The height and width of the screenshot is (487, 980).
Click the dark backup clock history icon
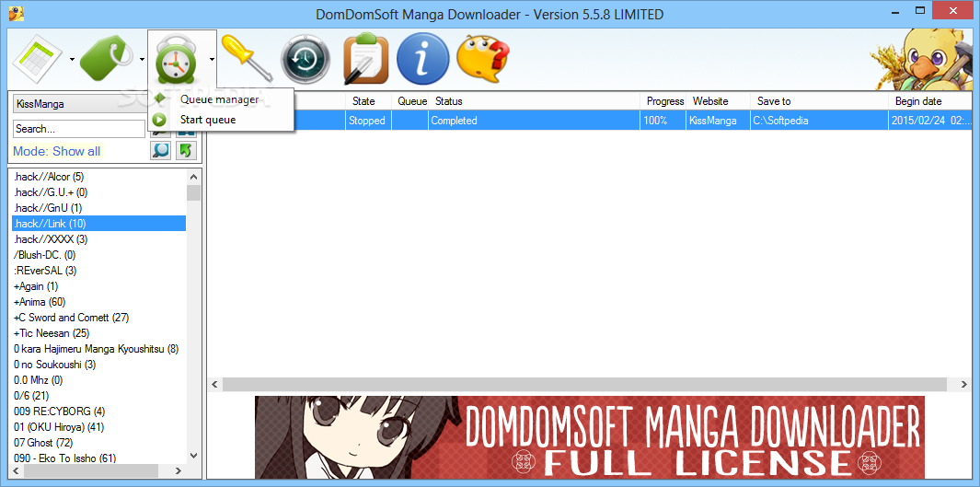pyautogui.click(x=305, y=60)
